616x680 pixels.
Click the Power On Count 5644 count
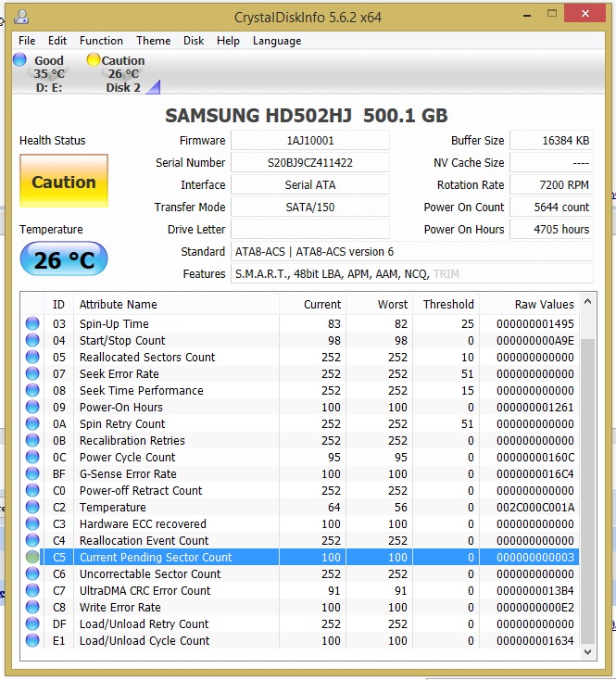pyautogui.click(x=551, y=207)
